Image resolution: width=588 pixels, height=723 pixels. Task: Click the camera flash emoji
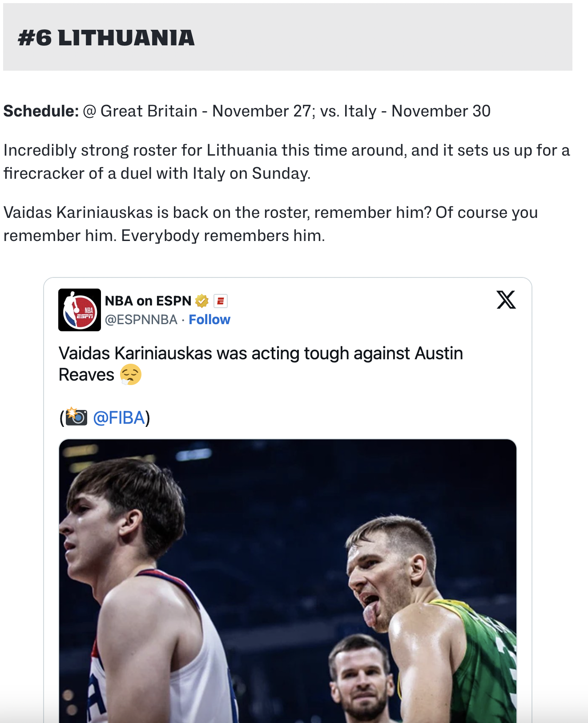(x=77, y=417)
